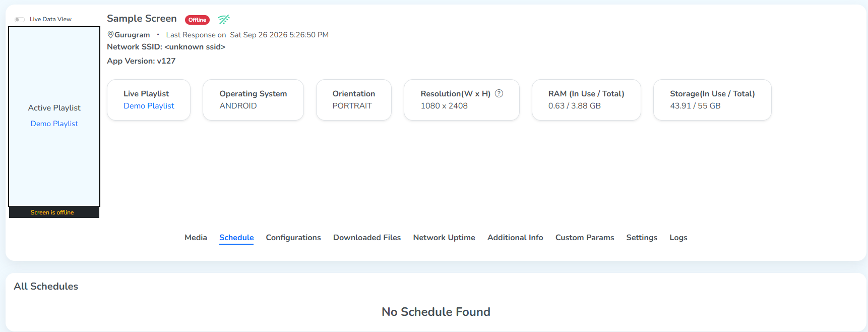Click the 0.63 / 3.88 GB RAM value
Screen dimensions: 868x332
(x=575, y=106)
